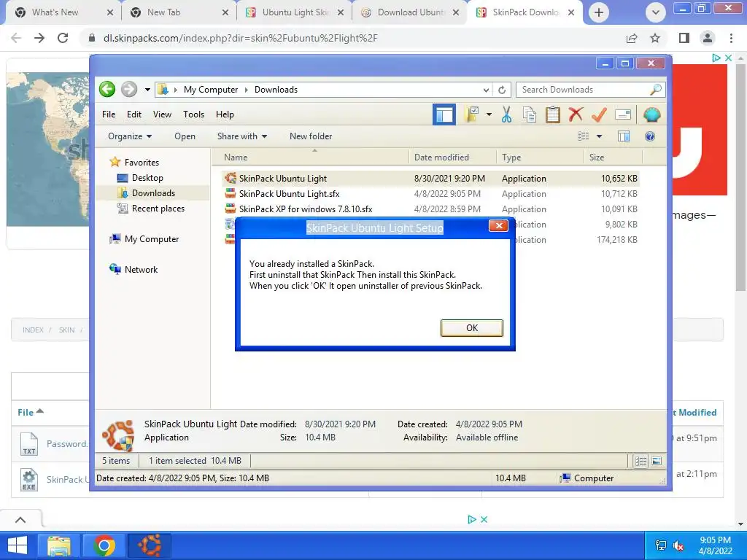Sort by Date modified column header
Viewport: 747px width, 560px height.
[x=452, y=157]
